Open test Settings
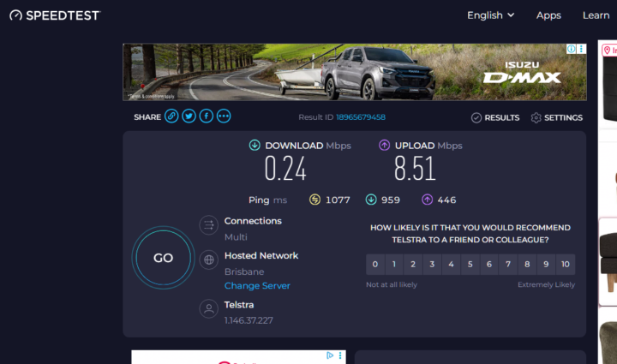 557,117
